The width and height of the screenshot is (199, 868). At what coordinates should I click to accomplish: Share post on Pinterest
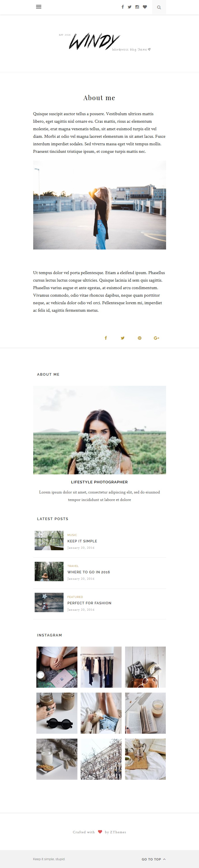[140, 338]
